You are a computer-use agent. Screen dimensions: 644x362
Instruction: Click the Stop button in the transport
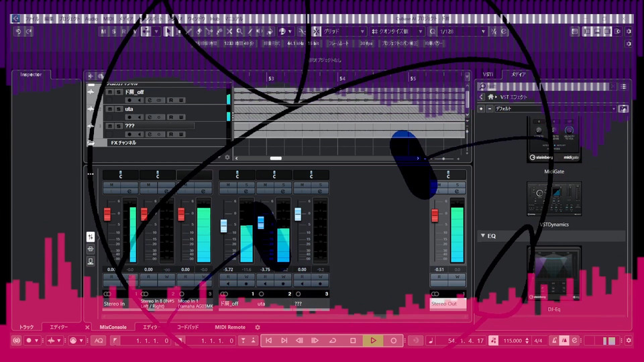(353, 341)
